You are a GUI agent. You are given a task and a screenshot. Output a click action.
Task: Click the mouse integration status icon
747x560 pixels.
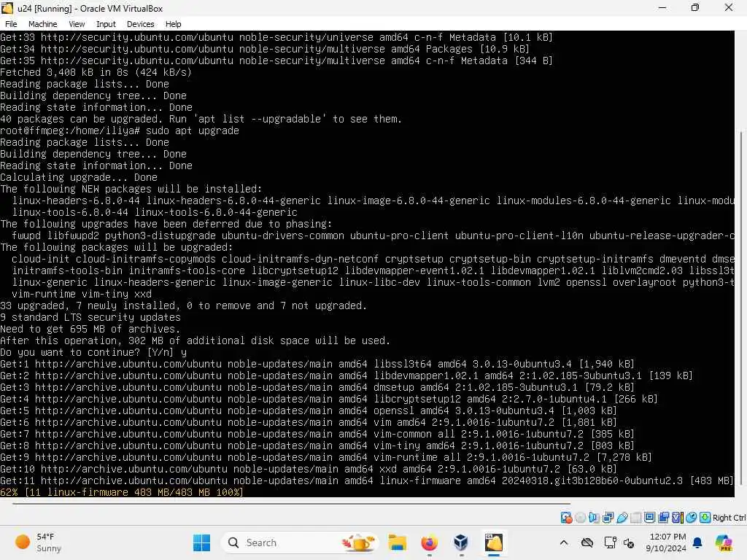[692, 517]
